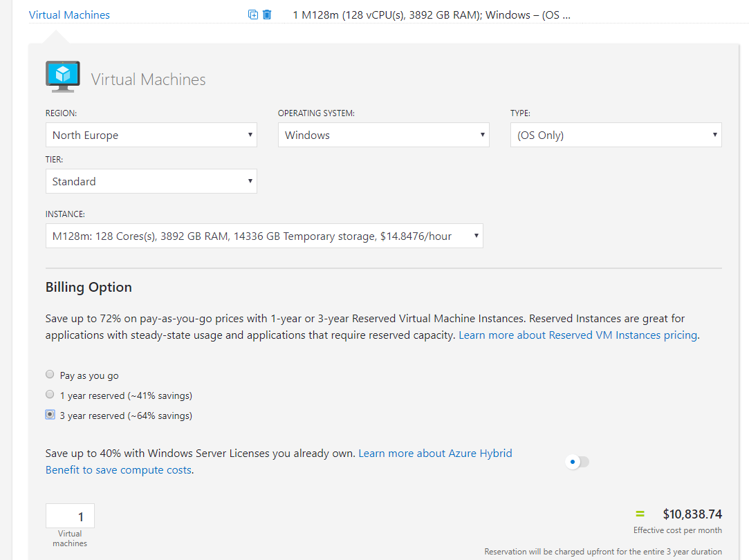Click the Billing Option heading

point(89,288)
